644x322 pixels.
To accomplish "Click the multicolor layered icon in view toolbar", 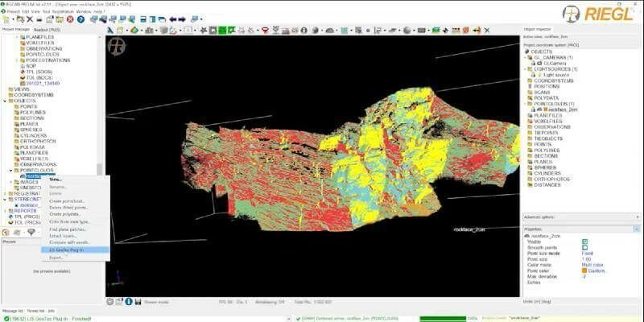I will 134,30.
